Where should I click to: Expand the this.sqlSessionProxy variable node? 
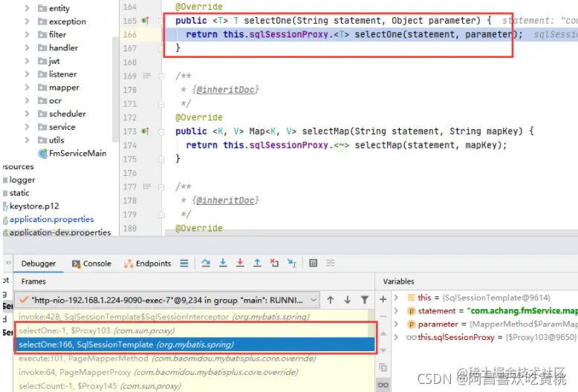point(396,337)
